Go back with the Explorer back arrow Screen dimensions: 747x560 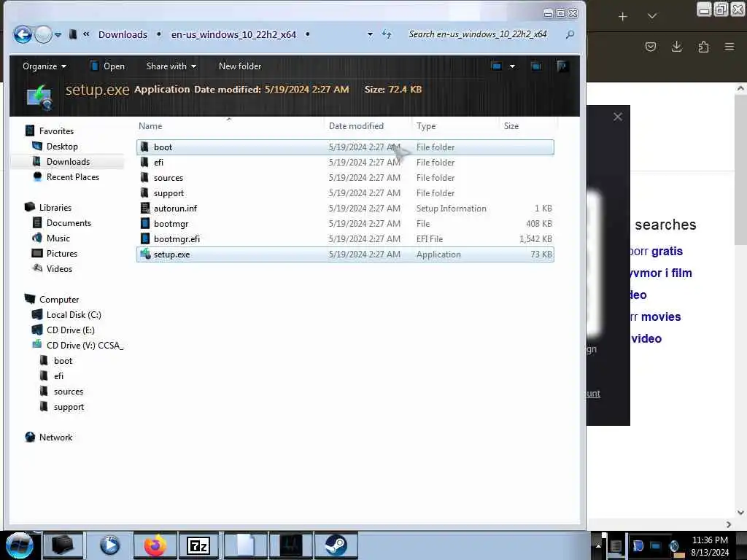[x=23, y=34]
